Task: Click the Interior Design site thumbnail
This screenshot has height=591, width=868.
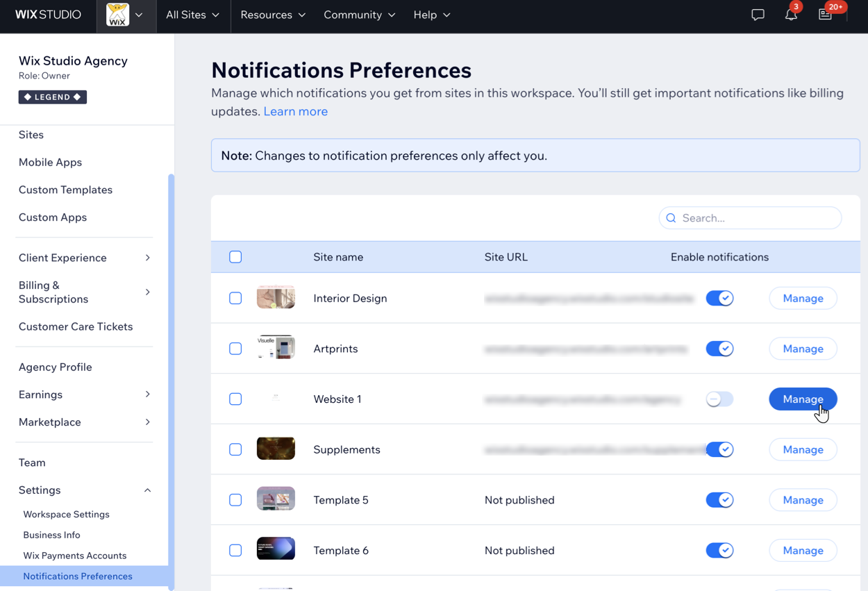Action: point(276,298)
